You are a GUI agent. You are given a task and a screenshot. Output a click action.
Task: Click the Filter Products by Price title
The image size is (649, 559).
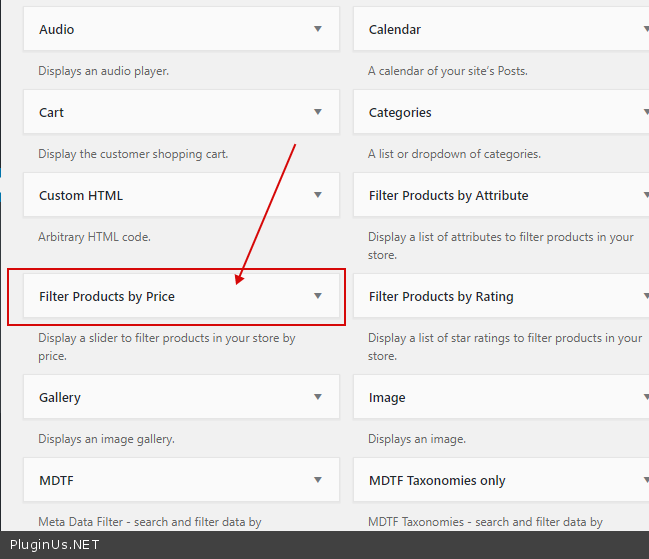pyautogui.click(x=107, y=296)
